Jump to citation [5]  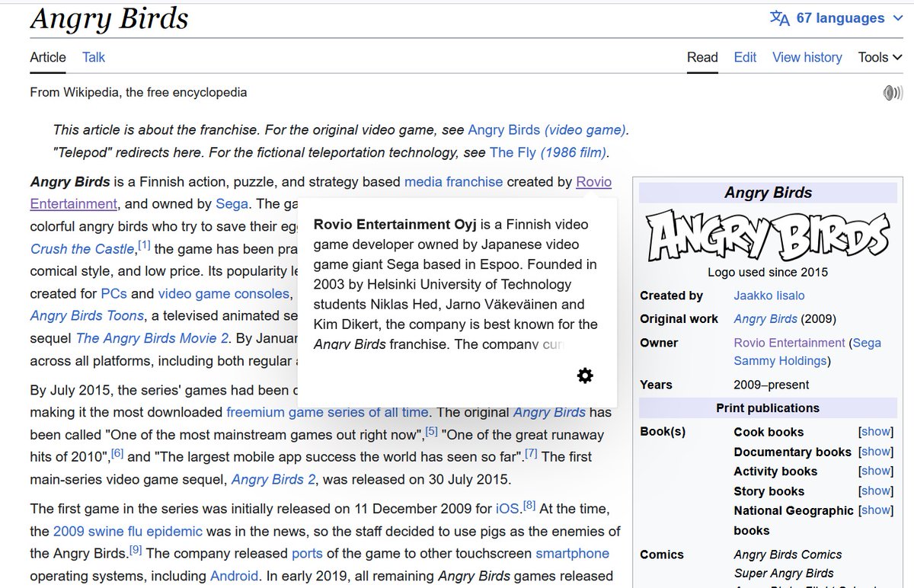[x=431, y=432]
